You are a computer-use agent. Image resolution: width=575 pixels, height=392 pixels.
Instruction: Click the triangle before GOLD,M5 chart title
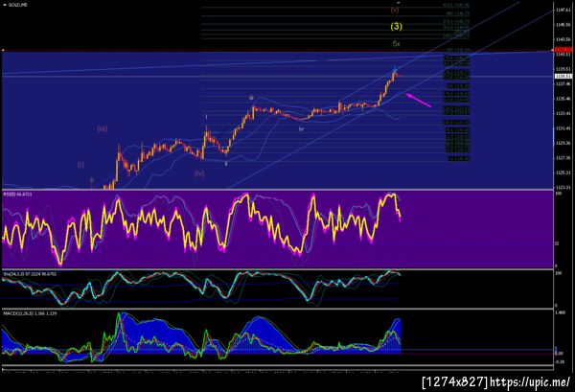coord(5,5)
